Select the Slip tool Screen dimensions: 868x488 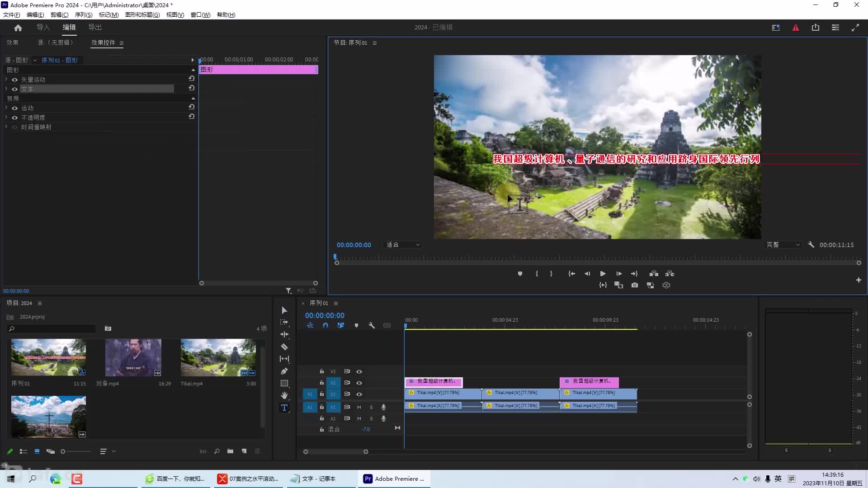(x=284, y=359)
